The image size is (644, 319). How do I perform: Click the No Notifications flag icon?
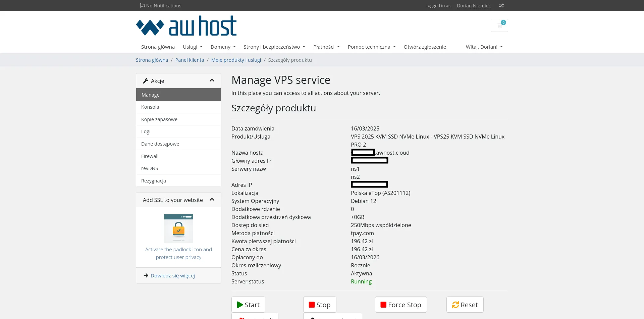click(143, 6)
